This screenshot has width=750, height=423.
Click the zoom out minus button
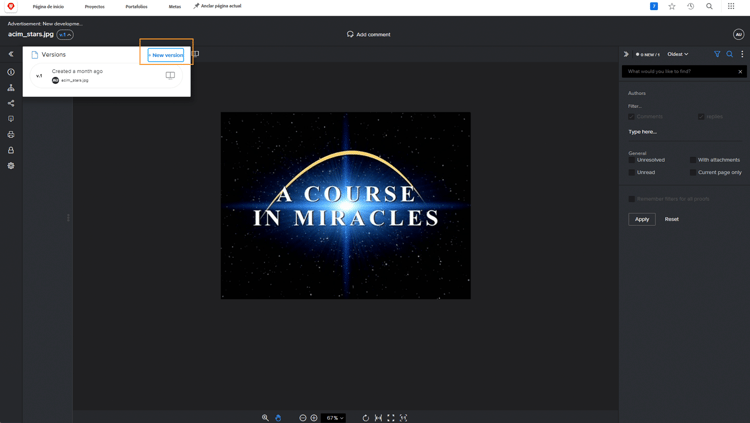pyautogui.click(x=303, y=418)
